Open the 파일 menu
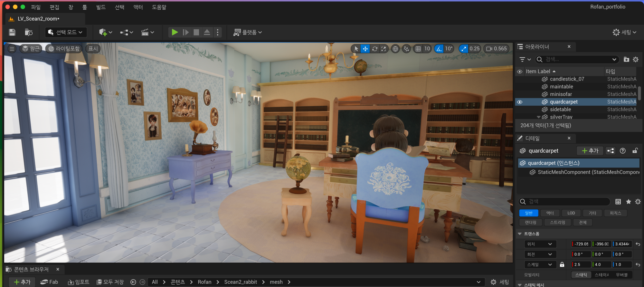Viewport: 644px width, 287px height. pyautogui.click(x=36, y=7)
